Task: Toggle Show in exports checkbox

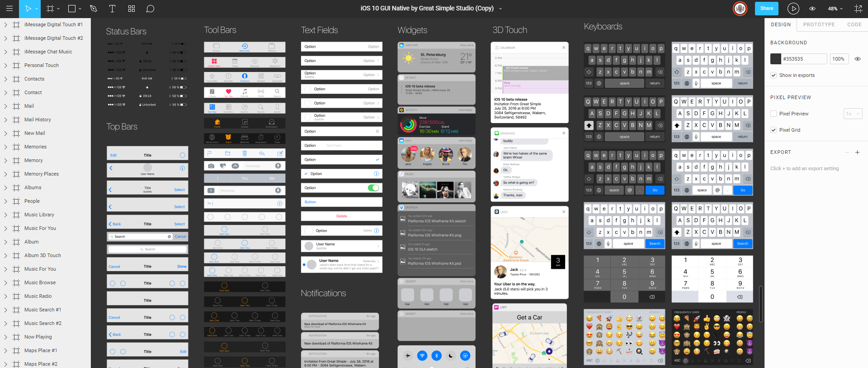Action: coord(774,75)
